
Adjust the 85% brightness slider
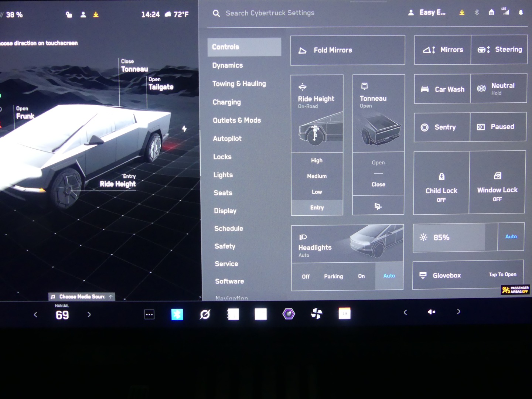pos(455,238)
